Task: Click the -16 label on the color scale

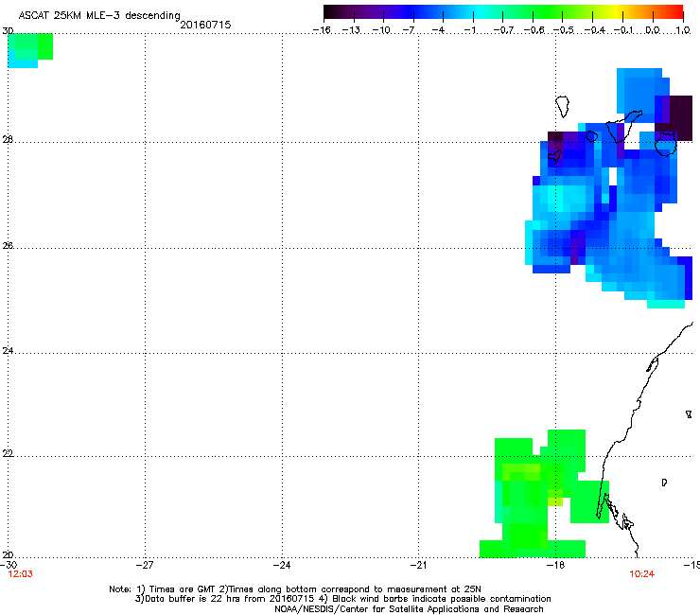Action: (322, 30)
